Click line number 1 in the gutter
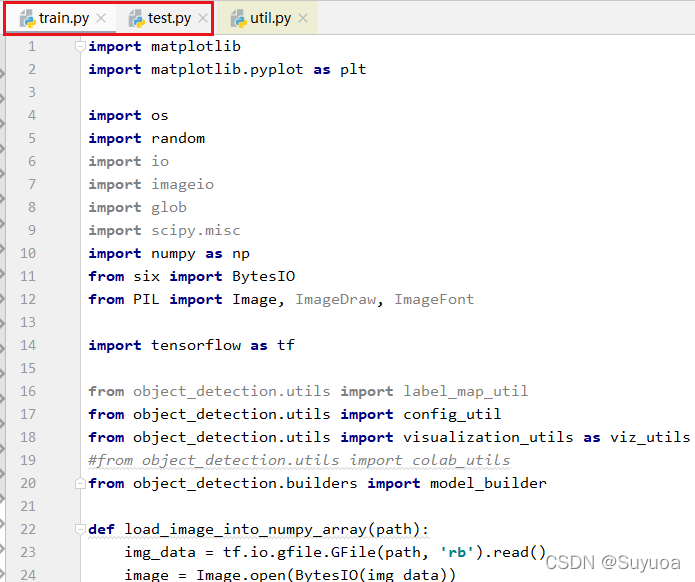The width and height of the screenshot is (695, 582). pyautogui.click(x=32, y=46)
